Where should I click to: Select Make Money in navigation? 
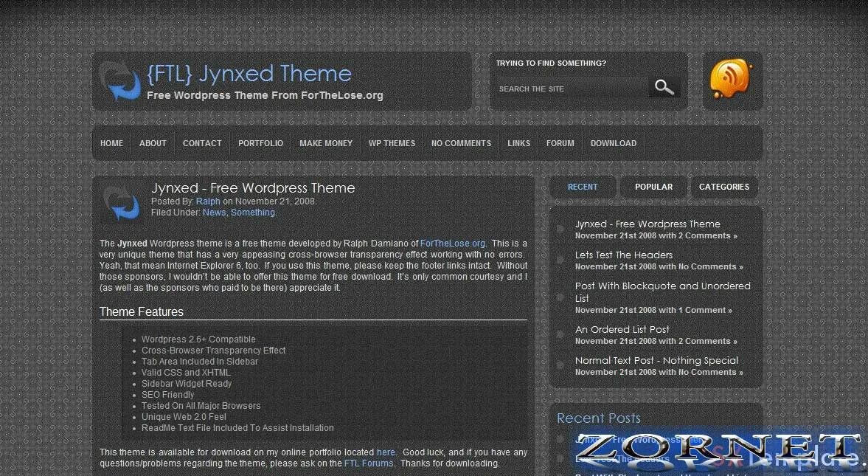pyautogui.click(x=326, y=143)
